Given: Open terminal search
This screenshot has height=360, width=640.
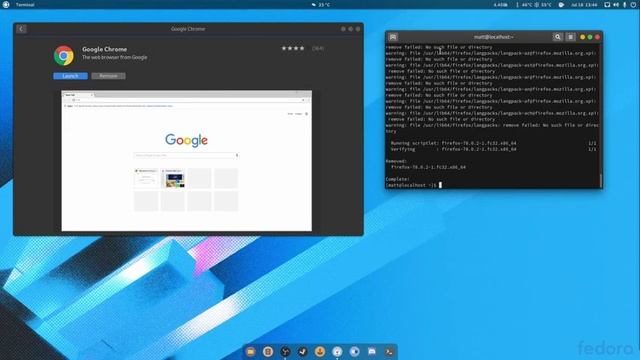Looking at the screenshot, I should click(x=558, y=37).
